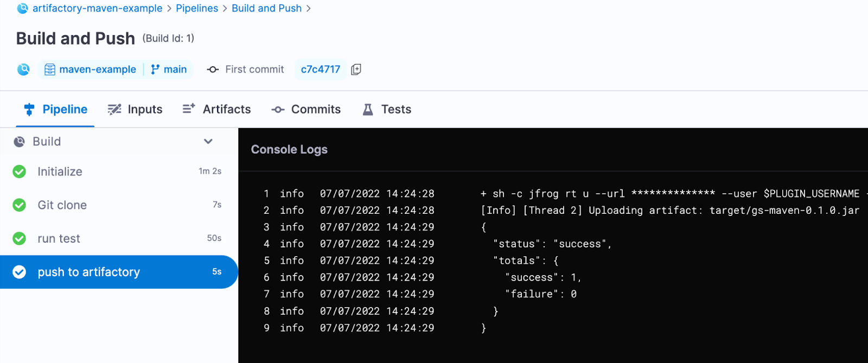Open the main branch link
Screen dimensions: 868x363
click(x=175, y=69)
